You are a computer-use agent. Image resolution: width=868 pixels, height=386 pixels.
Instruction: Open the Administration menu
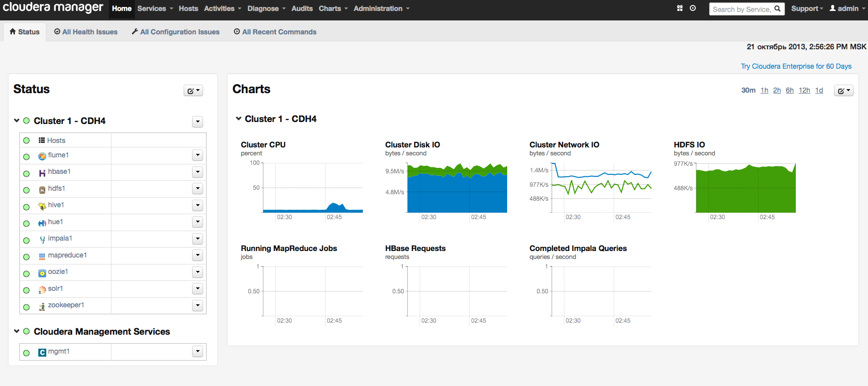tap(382, 8)
